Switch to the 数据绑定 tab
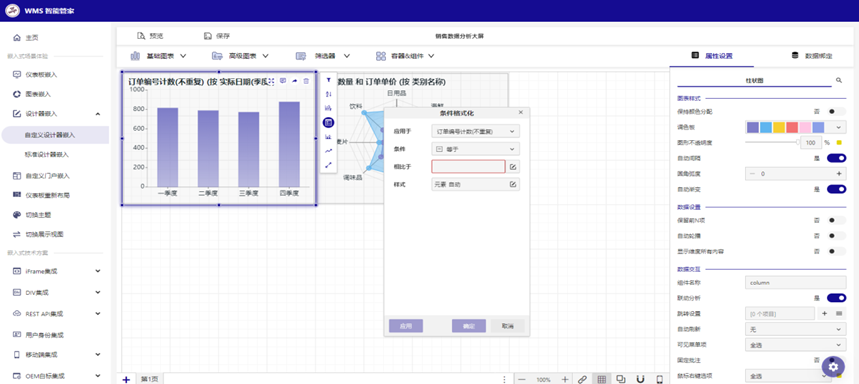This screenshot has height=384, width=859. [x=812, y=56]
